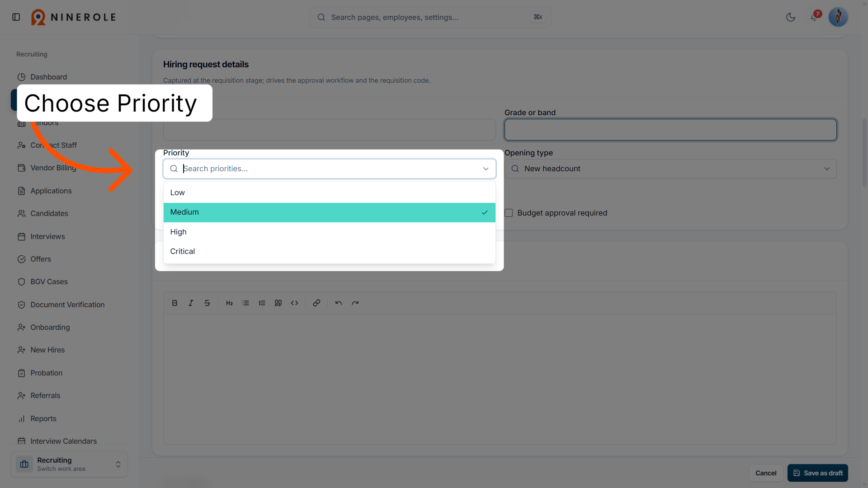Select High priority option

pyautogui.click(x=329, y=232)
